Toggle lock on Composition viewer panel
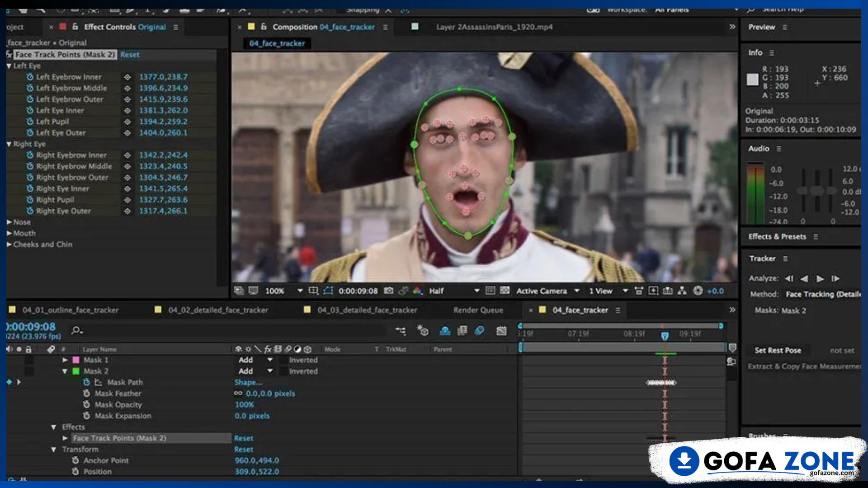This screenshot has width=868, height=488. pyautogui.click(x=264, y=27)
